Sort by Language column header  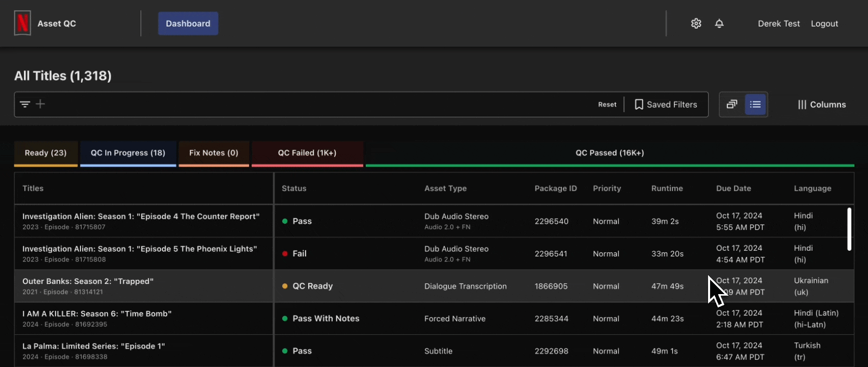coord(812,189)
